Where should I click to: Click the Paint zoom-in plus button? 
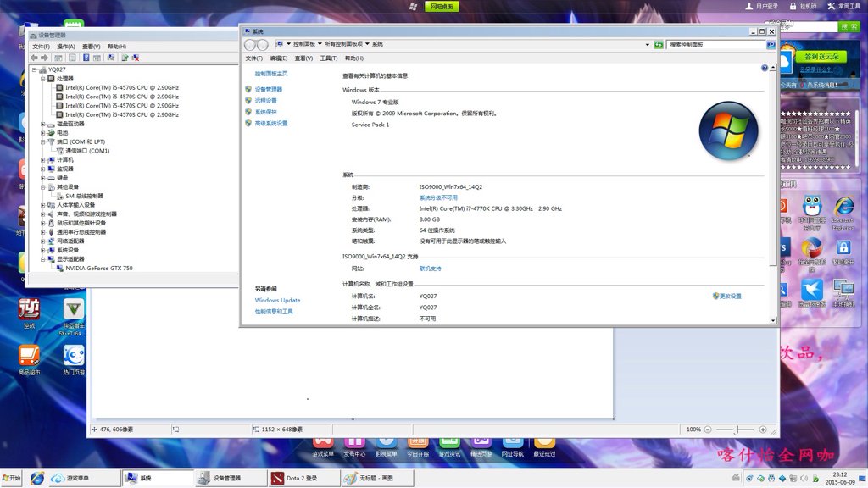click(x=763, y=430)
